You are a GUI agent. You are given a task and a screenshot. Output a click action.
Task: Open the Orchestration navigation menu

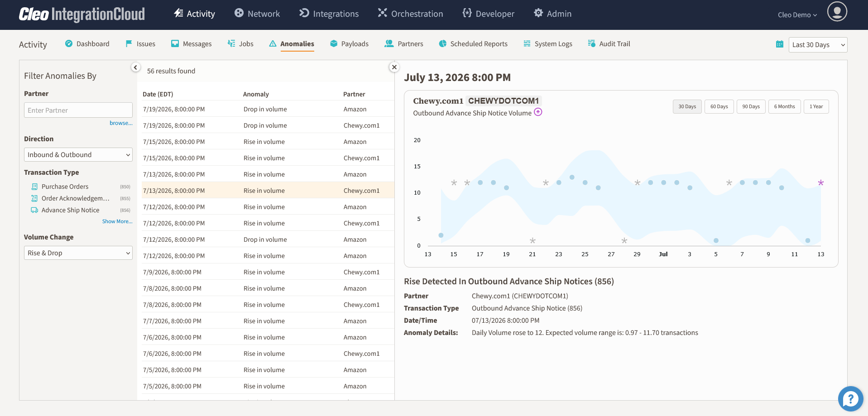click(410, 14)
